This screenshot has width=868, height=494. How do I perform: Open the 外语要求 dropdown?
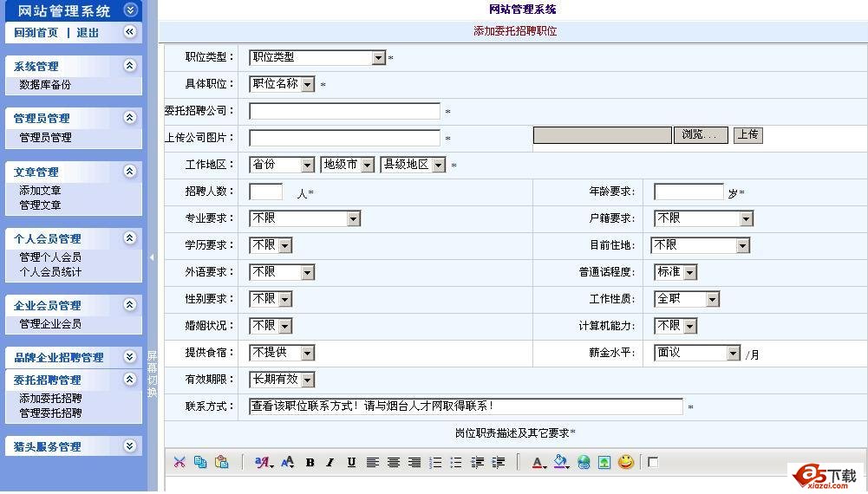point(283,272)
